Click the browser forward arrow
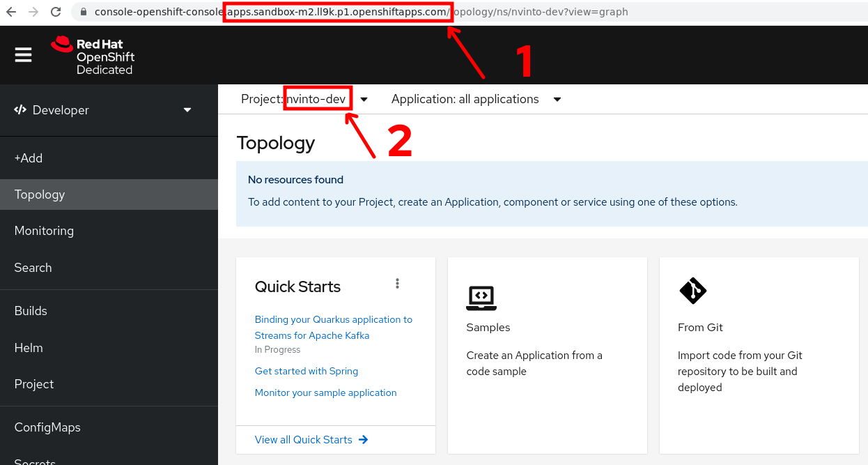The image size is (868, 465). [31, 11]
